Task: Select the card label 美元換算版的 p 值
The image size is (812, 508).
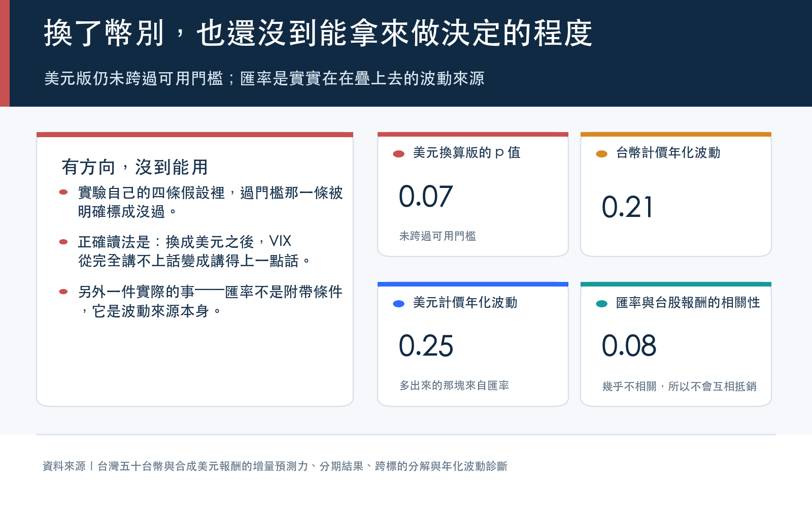Action: (467, 152)
